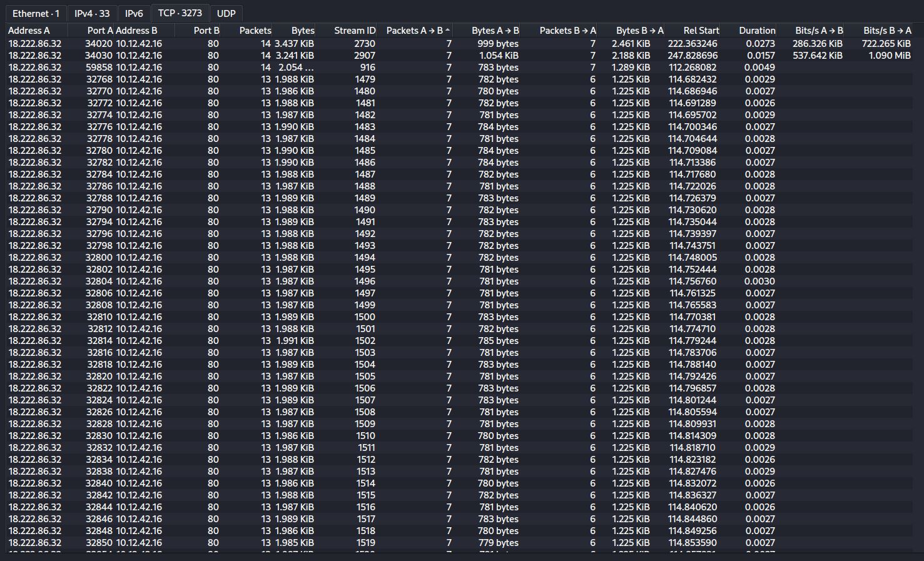Click the Port B column header
Viewport: 924px width, 561px height.
click(x=198, y=30)
